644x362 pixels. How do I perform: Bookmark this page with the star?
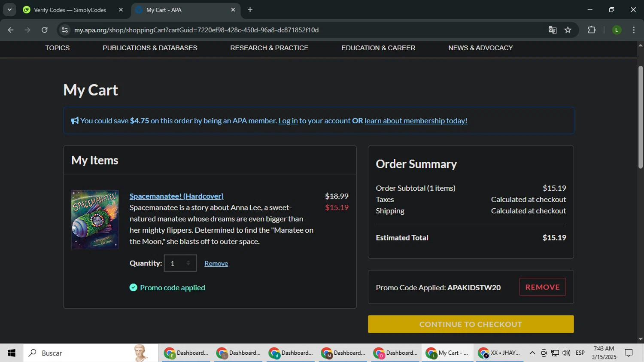click(x=568, y=30)
